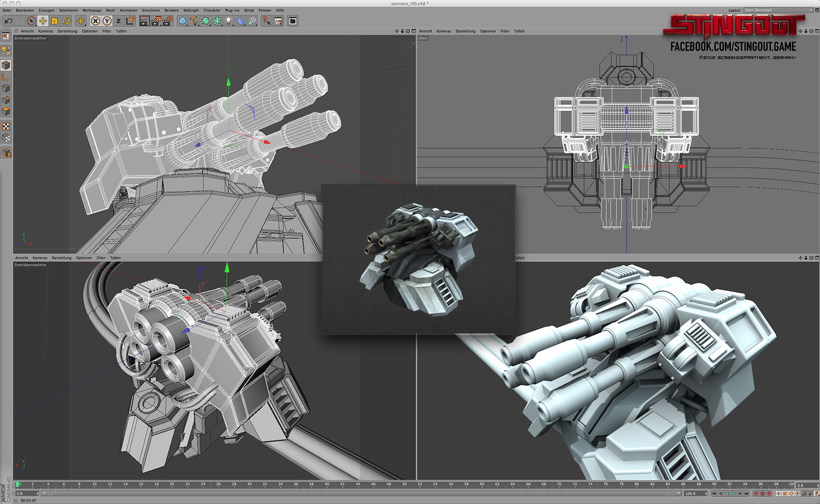The height and width of the screenshot is (504, 820).
Task: Open Kameras menu in top-left viewport
Action: click(46, 31)
